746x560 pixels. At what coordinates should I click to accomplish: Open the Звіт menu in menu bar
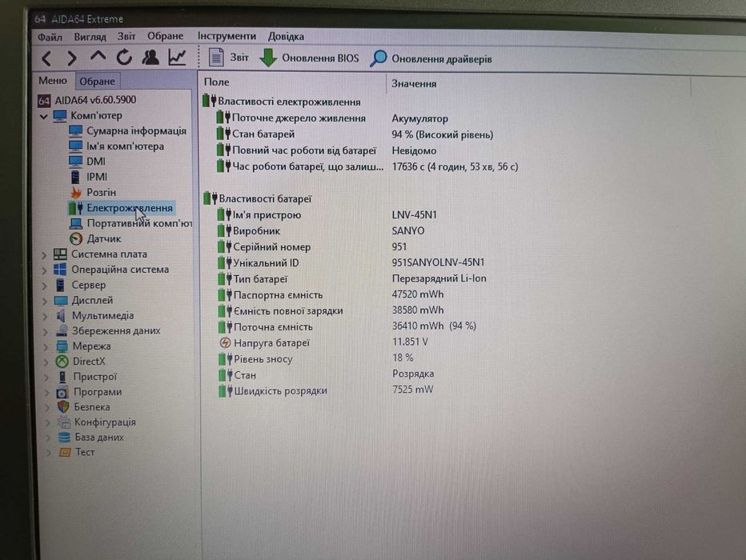click(126, 36)
